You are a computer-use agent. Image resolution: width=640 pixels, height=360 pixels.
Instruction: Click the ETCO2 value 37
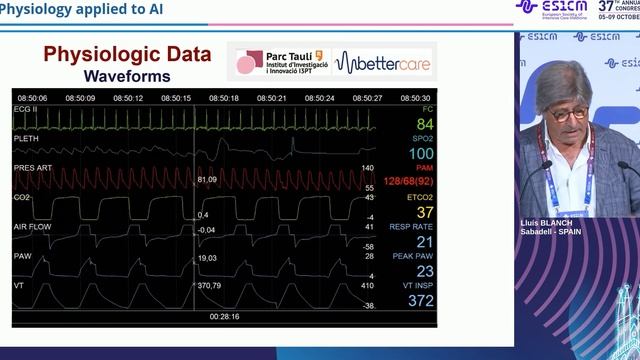coord(425,212)
